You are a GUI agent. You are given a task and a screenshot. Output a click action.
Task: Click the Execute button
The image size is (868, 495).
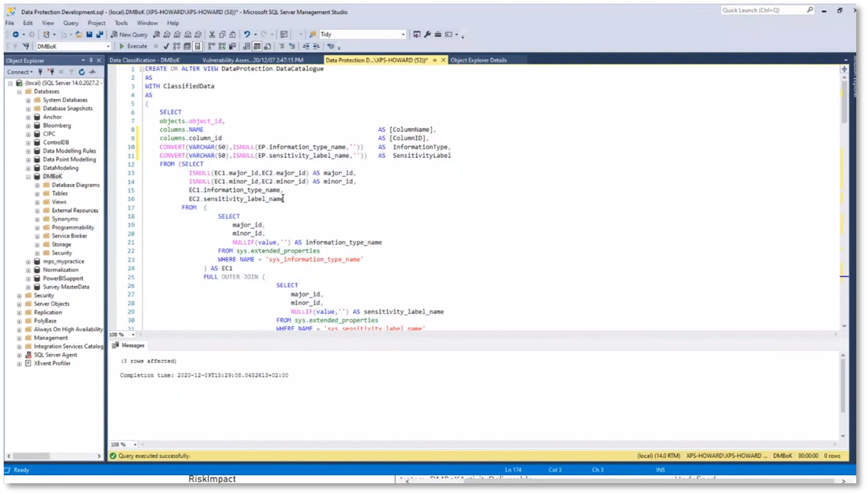pos(134,46)
